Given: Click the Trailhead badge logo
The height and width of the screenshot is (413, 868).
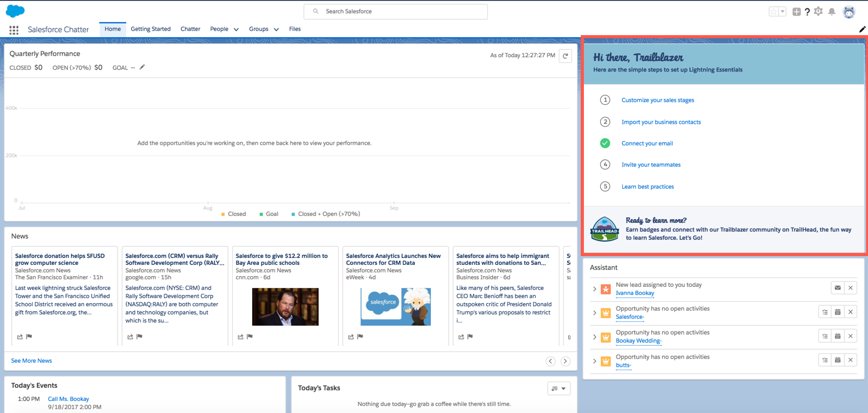Looking at the screenshot, I should pos(605,229).
